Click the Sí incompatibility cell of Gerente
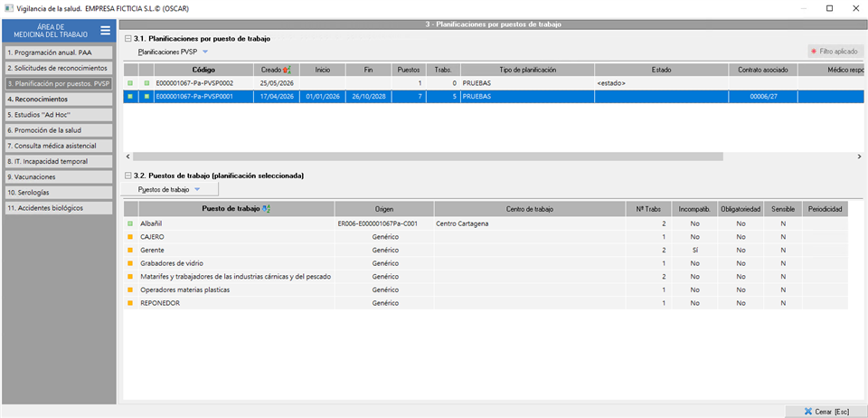 pyautogui.click(x=694, y=251)
